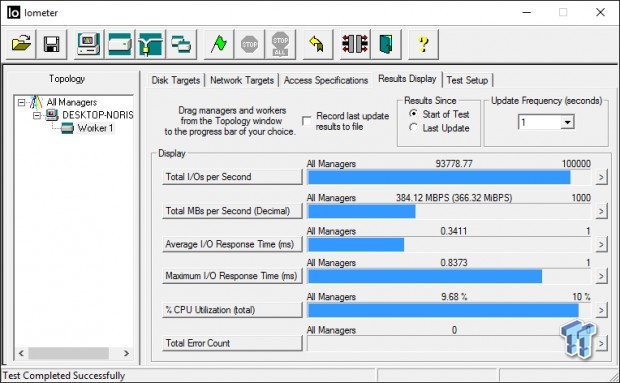The width and height of the screenshot is (620, 383).
Task: Disconnect the selected worker or manager
Action: pos(355,44)
